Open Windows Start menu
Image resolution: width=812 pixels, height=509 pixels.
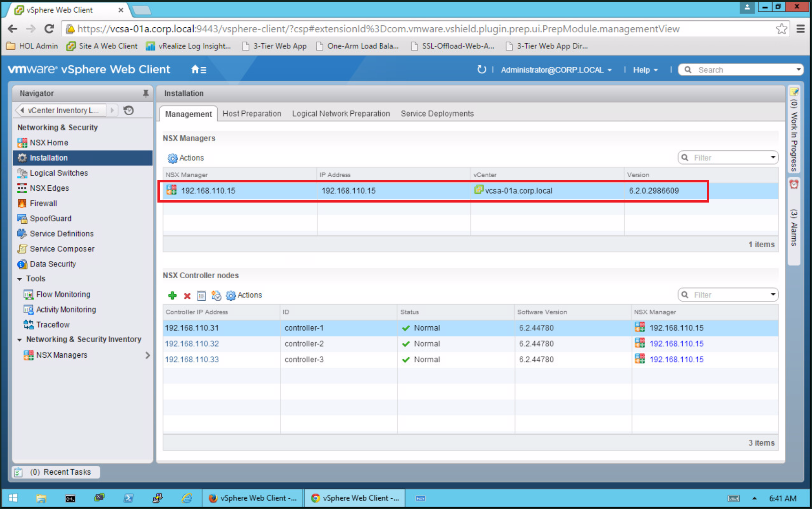pos(13,498)
